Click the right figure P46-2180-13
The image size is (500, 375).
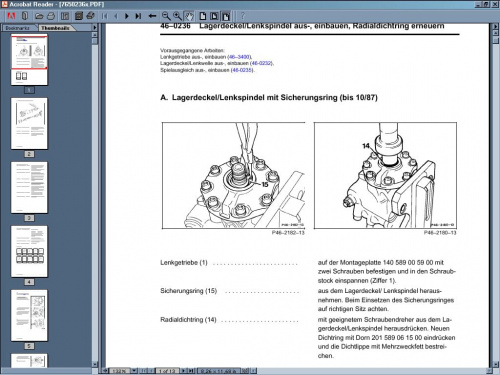tap(385, 176)
